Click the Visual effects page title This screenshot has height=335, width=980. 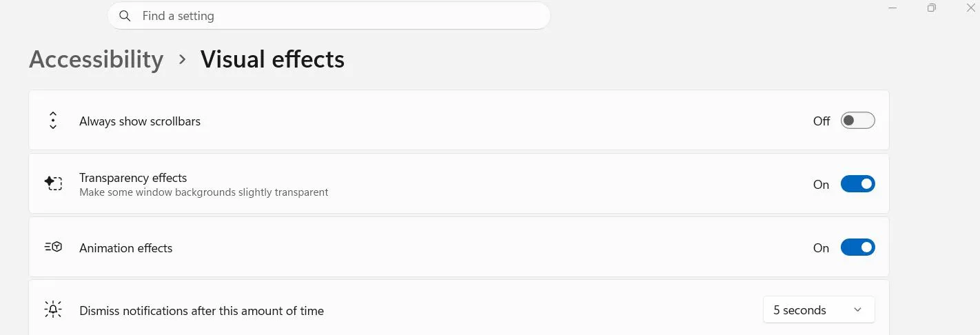pyautogui.click(x=272, y=59)
